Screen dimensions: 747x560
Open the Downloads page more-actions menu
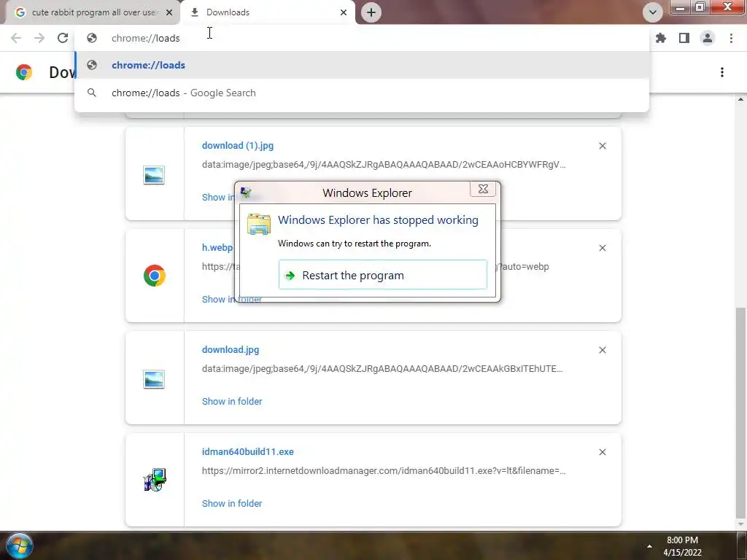pos(722,72)
